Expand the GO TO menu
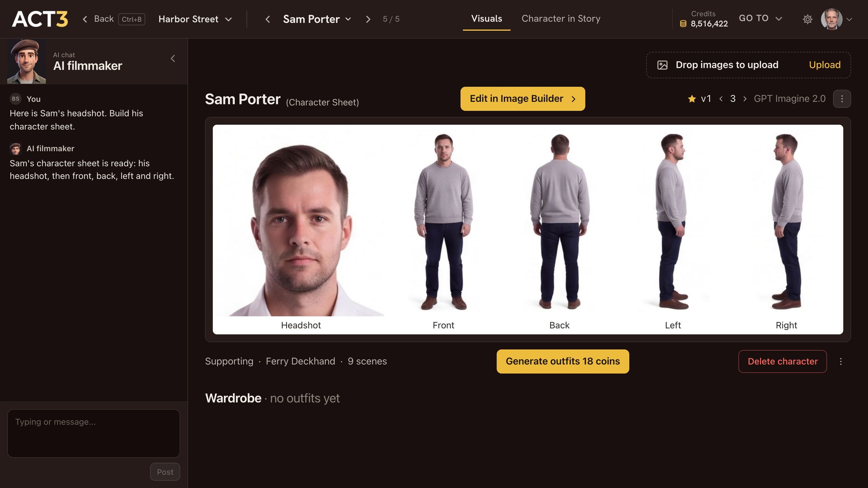The image size is (868, 488). coord(760,18)
